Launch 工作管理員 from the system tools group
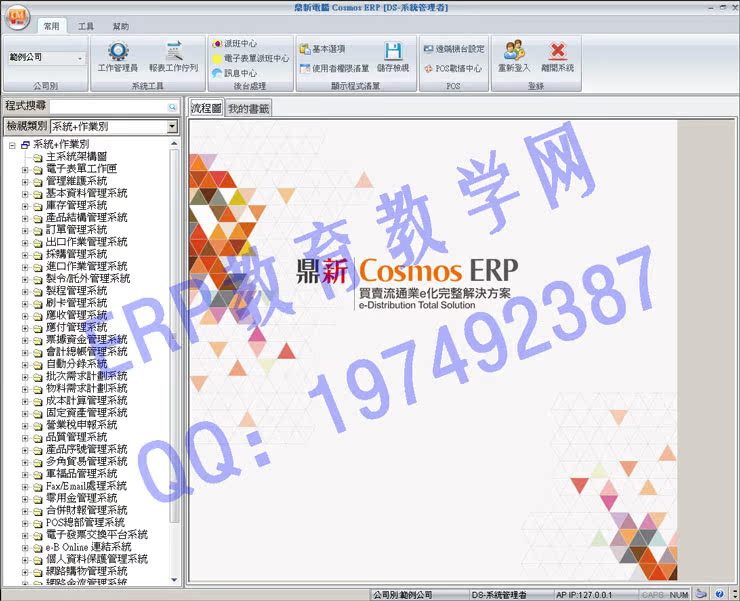This screenshot has height=601, width=740. [x=118, y=57]
